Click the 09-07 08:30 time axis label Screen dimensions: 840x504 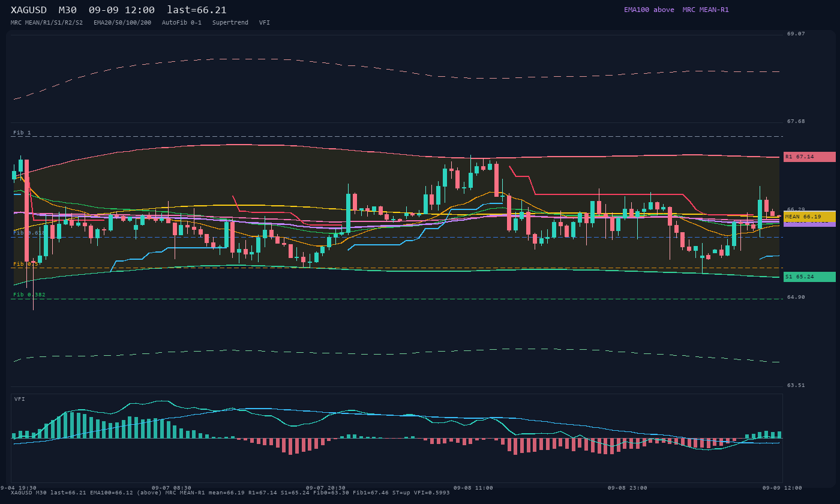click(172, 488)
